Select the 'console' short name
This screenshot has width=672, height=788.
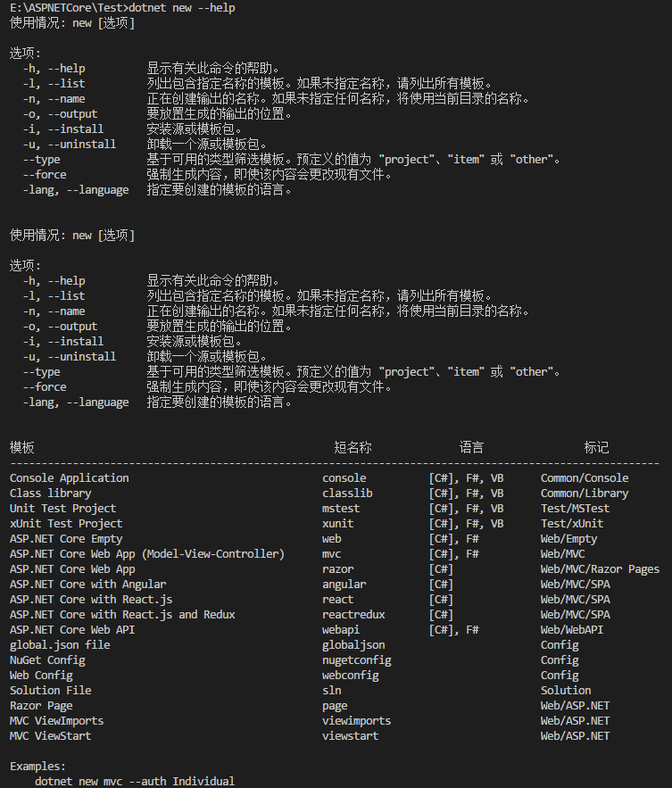344,478
